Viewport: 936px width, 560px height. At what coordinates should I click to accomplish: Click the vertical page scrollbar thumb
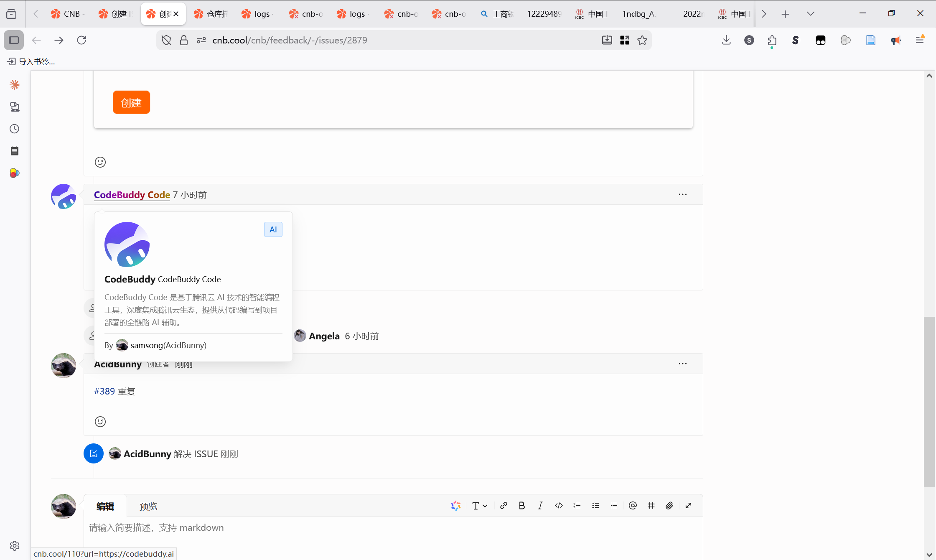pos(929,401)
